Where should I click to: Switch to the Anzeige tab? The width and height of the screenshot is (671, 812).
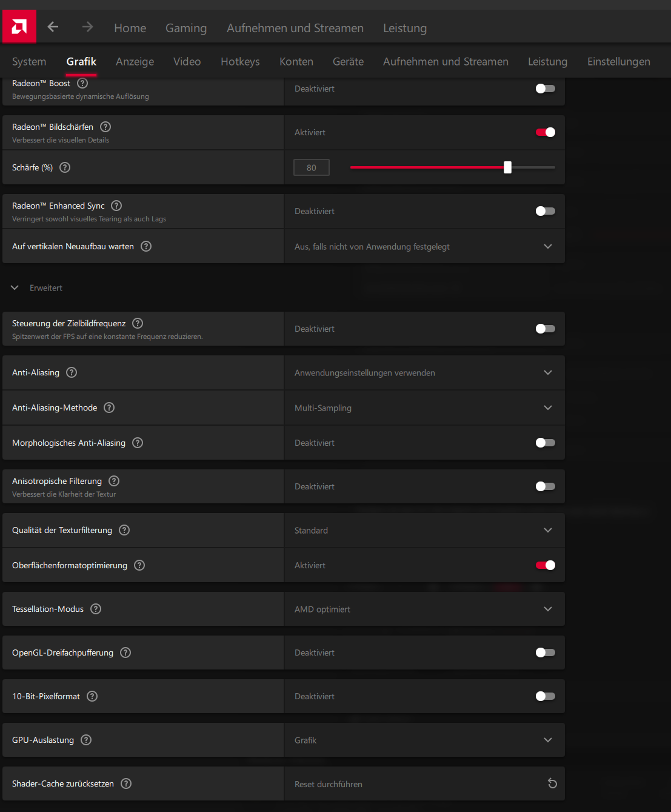coord(135,62)
